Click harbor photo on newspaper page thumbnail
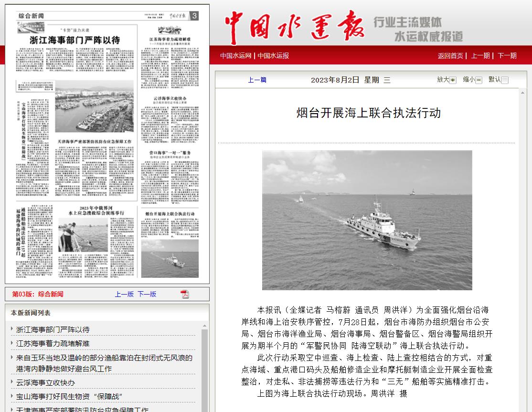 coord(95,106)
